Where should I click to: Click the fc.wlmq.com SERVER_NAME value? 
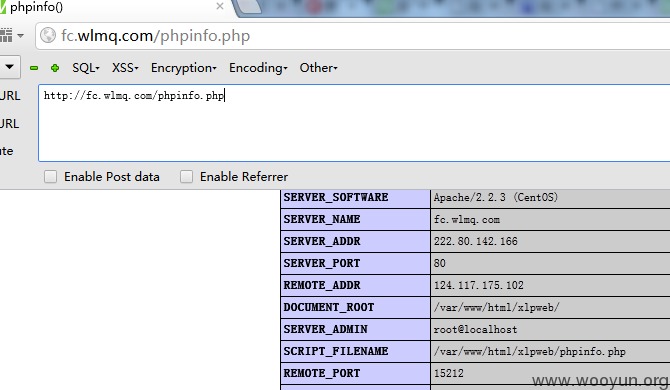[467, 220]
